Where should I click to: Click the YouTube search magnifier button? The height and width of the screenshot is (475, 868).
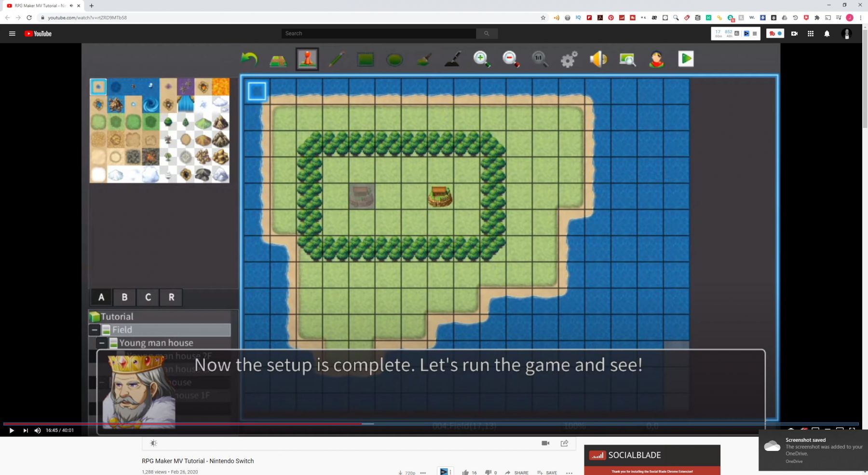tap(487, 33)
